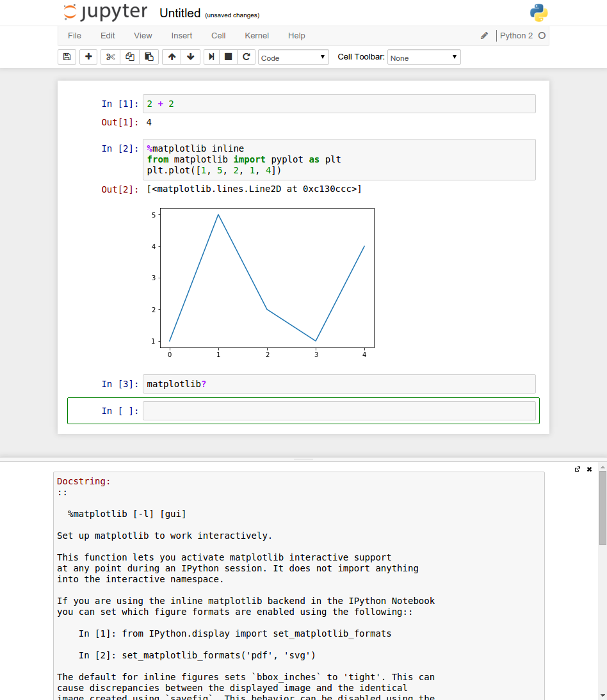Click the pager scrollbar up arrow

click(x=603, y=467)
